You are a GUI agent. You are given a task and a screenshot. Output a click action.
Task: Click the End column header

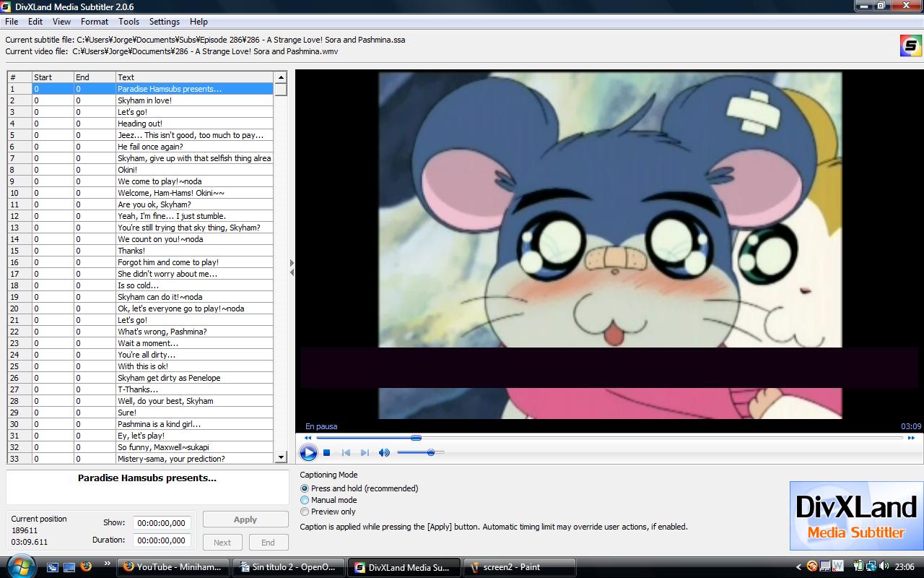coord(95,77)
